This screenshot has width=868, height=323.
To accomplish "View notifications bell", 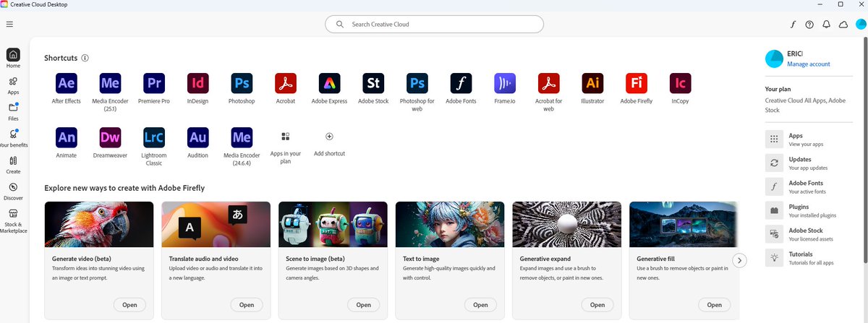I will [x=826, y=25].
